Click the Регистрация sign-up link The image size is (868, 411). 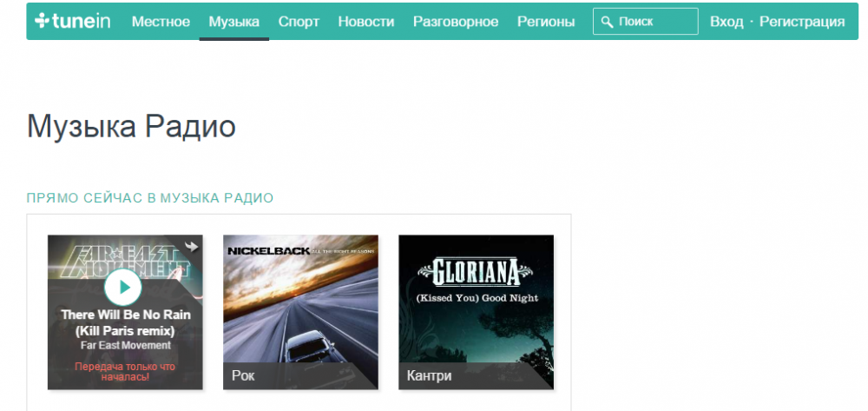click(802, 22)
